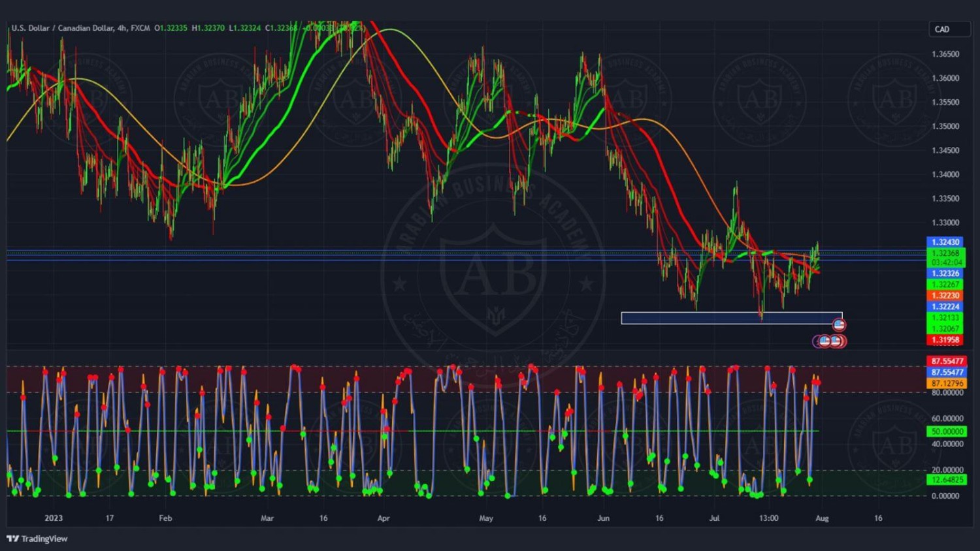Open the US economic event flag beside the rectangle

(839, 324)
